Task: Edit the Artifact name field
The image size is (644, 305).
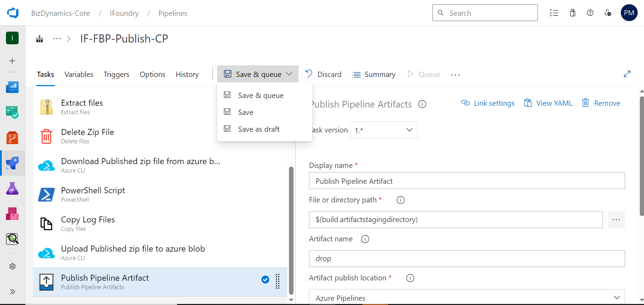Action: click(467, 259)
